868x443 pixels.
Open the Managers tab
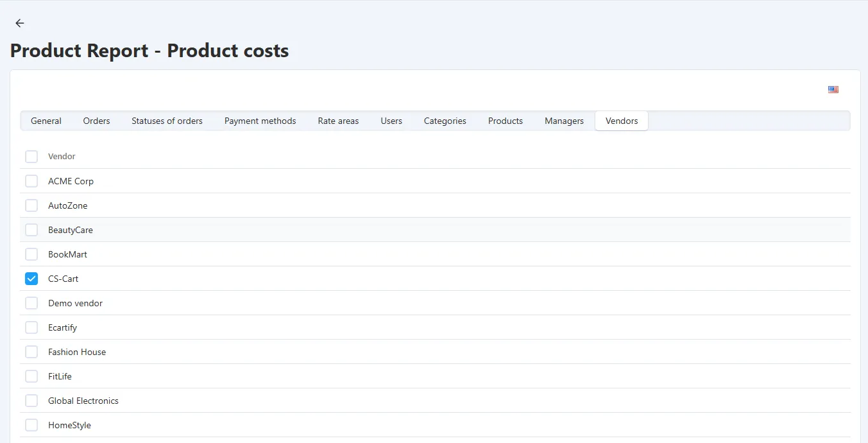565,121
